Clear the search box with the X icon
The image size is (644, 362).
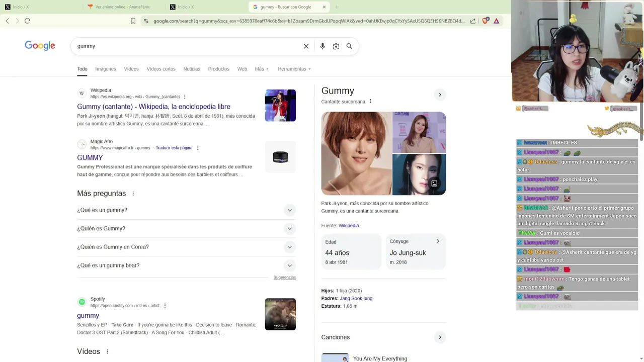(x=306, y=46)
